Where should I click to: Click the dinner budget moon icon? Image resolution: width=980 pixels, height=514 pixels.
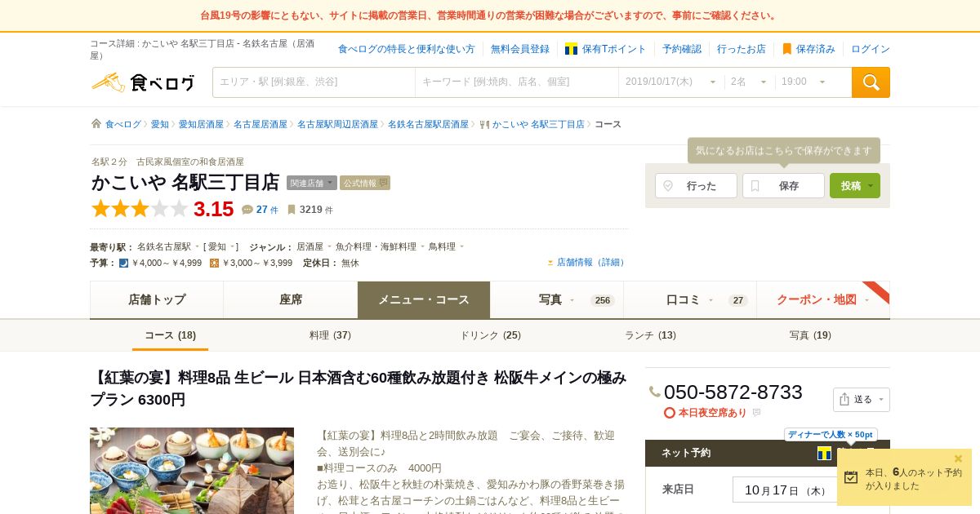pyautogui.click(x=123, y=263)
